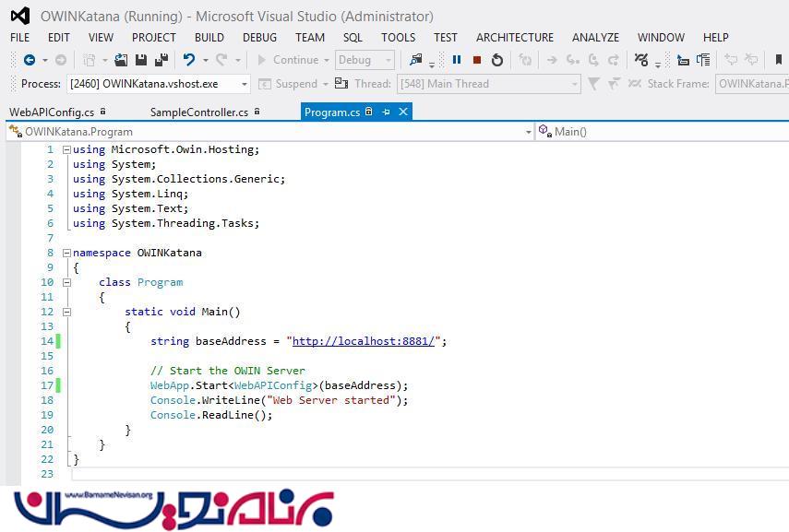Open the Process selection dropdown
The width and height of the screenshot is (789, 532).
click(x=245, y=84)
